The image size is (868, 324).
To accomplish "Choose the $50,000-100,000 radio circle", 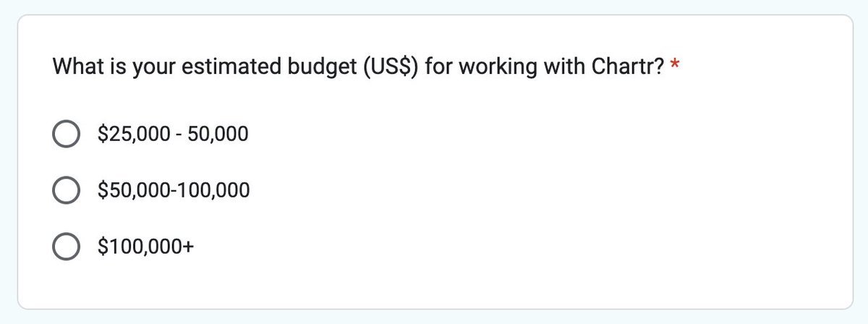I will coord(67,191).
